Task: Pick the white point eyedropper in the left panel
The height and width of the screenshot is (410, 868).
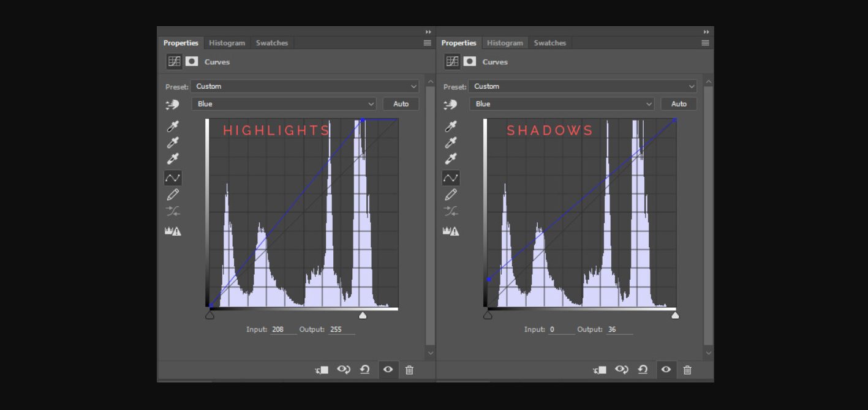Action: tap(173, 158)
